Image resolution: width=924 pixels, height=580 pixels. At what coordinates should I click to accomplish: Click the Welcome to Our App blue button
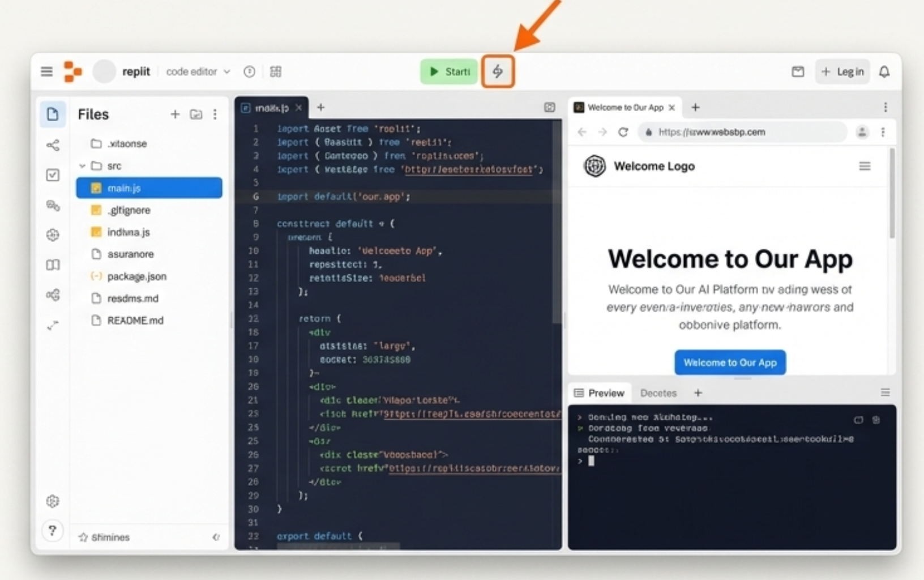(730, 362)
